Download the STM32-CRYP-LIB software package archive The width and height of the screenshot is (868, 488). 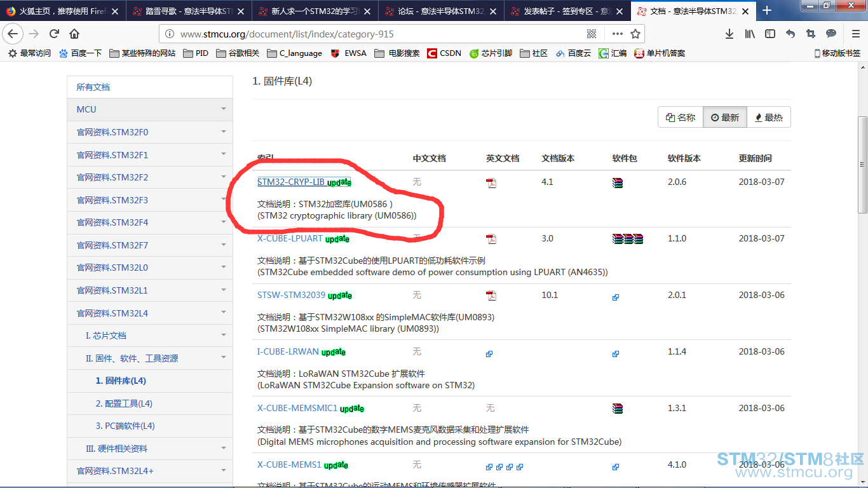[x=618, y=183]
